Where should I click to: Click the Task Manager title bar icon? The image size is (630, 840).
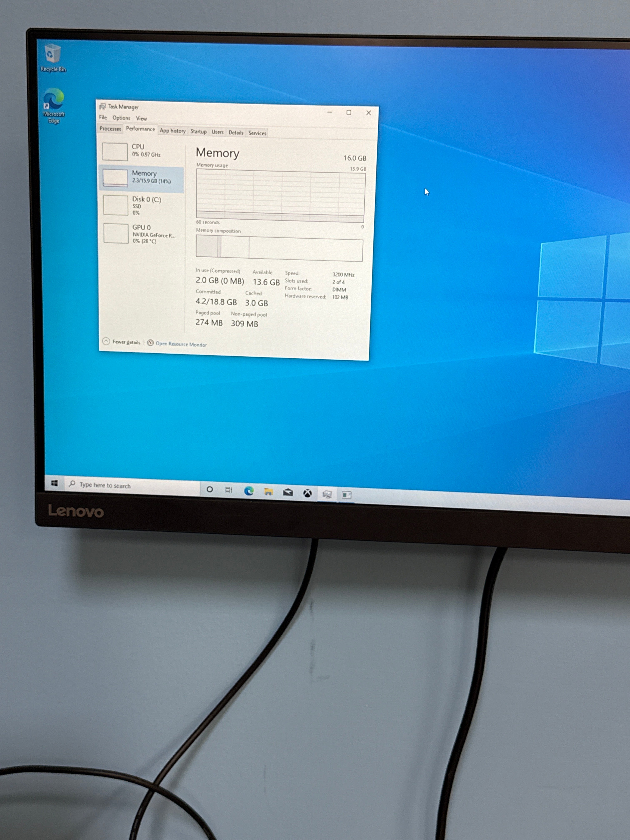coord(102,106)
